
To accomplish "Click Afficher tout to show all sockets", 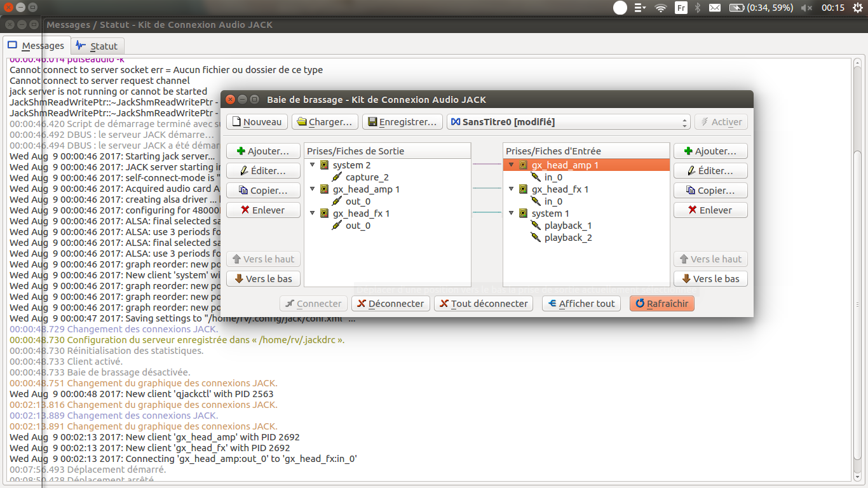I will tap(581, 304).
